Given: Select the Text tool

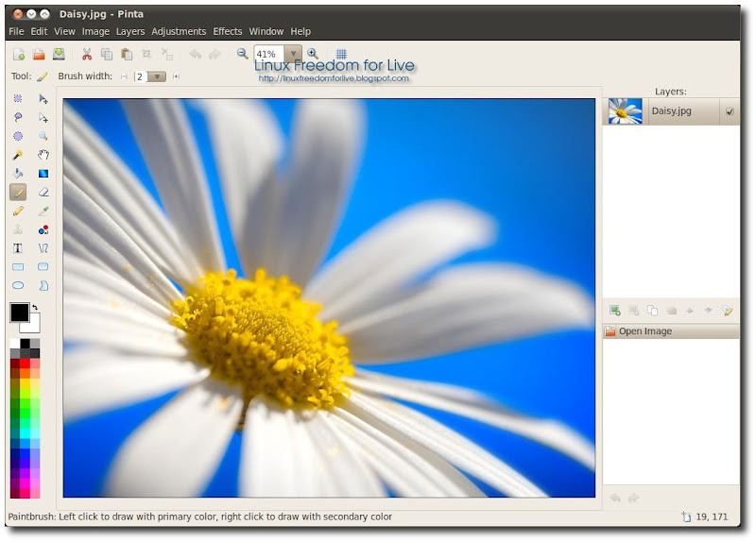Looking at the screenshot, I should pyautogui.click(x=18, y=248).
